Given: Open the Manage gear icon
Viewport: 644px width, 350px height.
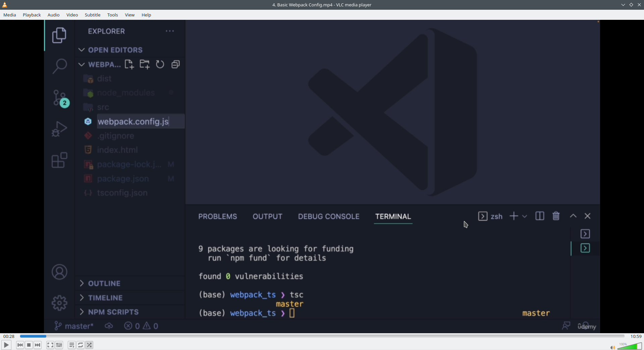Looking at the screenshot, I should pyautogui.click(x=59, y=303).
